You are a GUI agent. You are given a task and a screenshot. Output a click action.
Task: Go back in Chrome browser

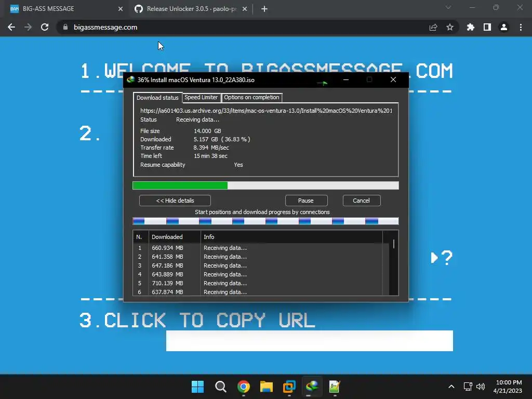[11, 27]
